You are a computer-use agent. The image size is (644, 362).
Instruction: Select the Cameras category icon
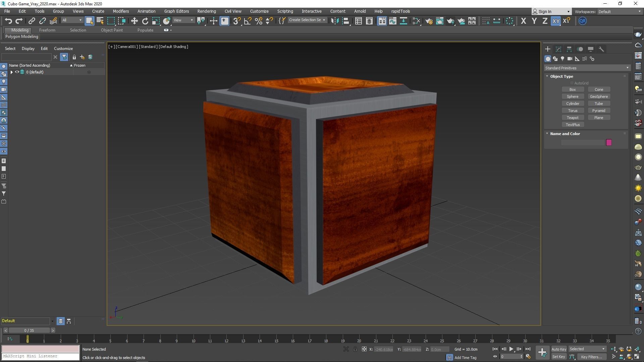[570, 59]
